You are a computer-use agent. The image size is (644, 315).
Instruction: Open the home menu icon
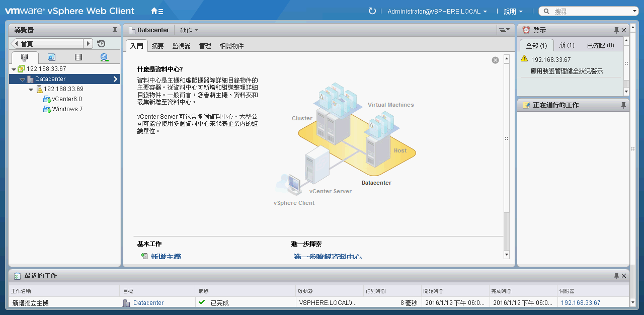tap(157, 11)
